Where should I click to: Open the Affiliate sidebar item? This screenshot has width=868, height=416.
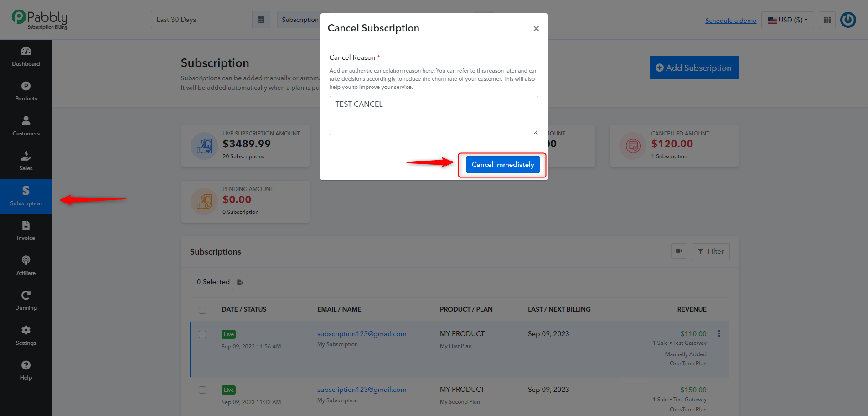click(x=26, y=266)
